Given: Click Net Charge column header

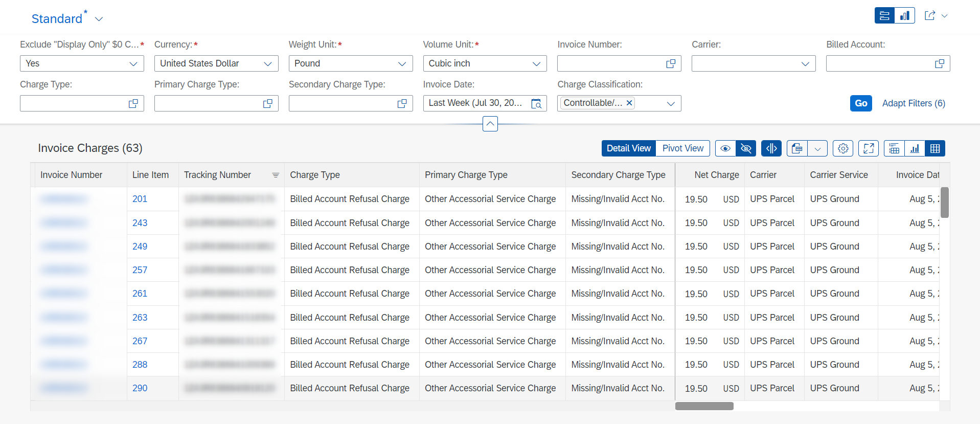Looking at the screenshot, I should [710, 175].
